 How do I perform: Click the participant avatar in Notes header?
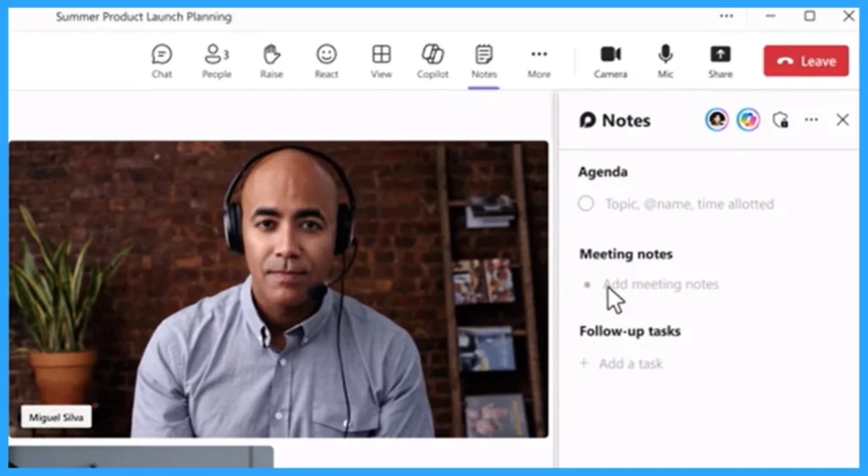point(716,119)
